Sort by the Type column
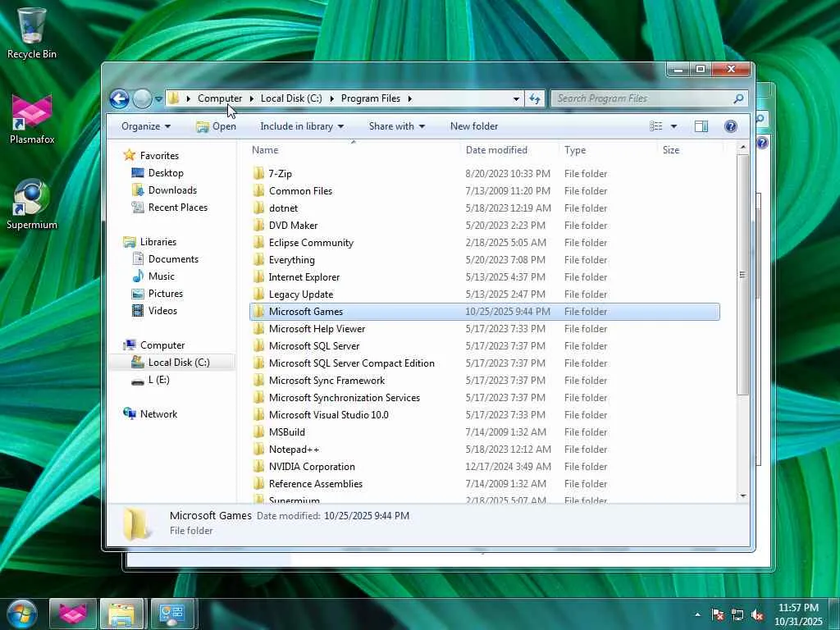The image size is (840, 630). click(608, 150)
